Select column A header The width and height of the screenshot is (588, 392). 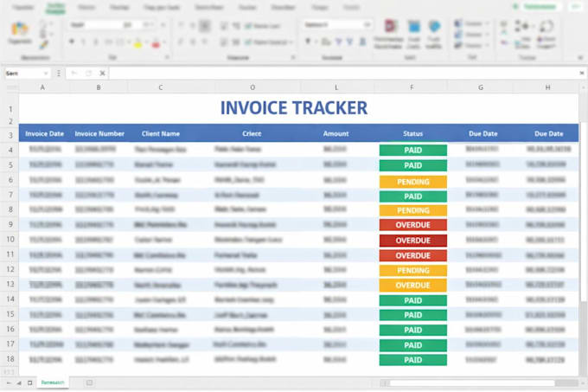pyautogui.click(x=42, y=87)
